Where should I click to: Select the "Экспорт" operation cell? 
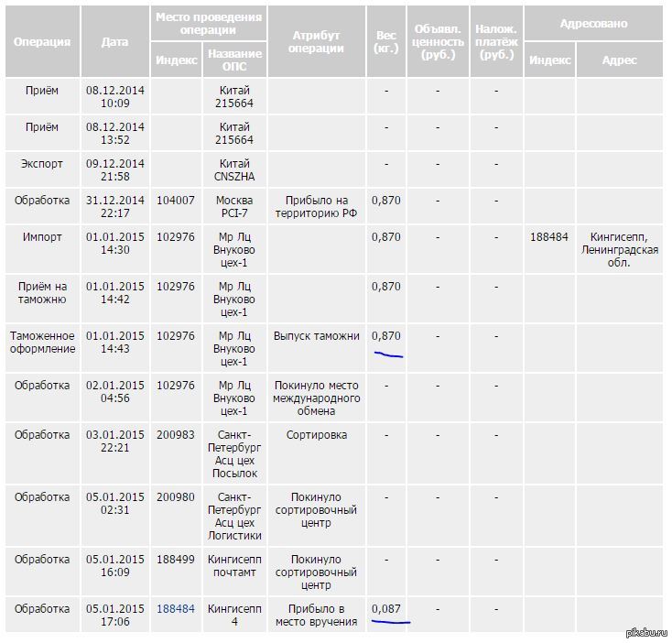point(42,163)
